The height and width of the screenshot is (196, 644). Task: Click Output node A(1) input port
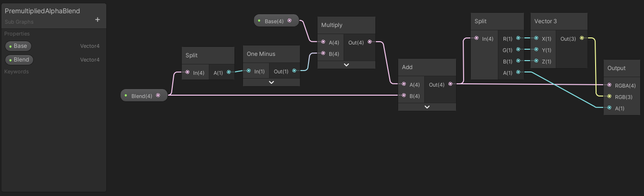[x=609, y=108]
